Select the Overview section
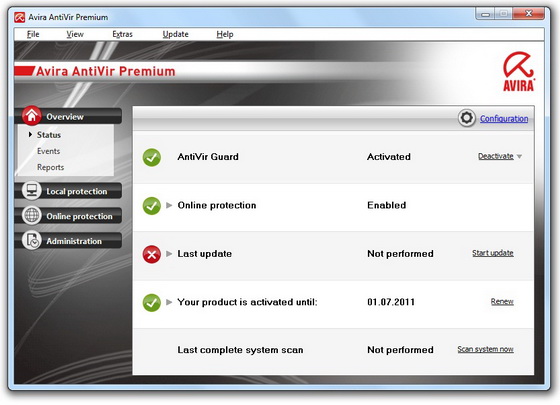Screen dimensions: 560x405 coord(68,116)
